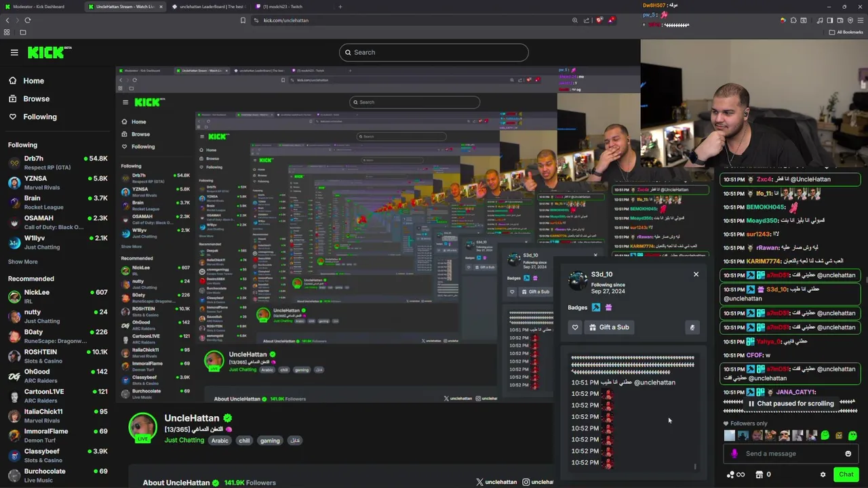Click the ItaliaChick11 channel avatar
868x488 pixels.
click(14, 415)
